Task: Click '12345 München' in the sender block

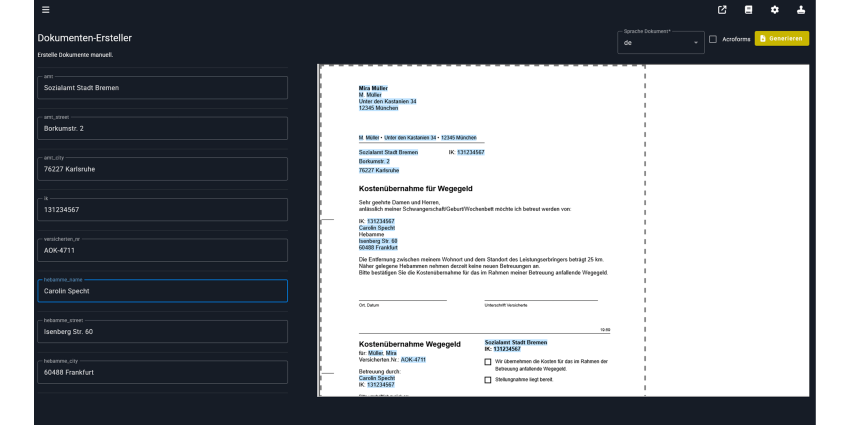Action: click(x=378, y=108)
